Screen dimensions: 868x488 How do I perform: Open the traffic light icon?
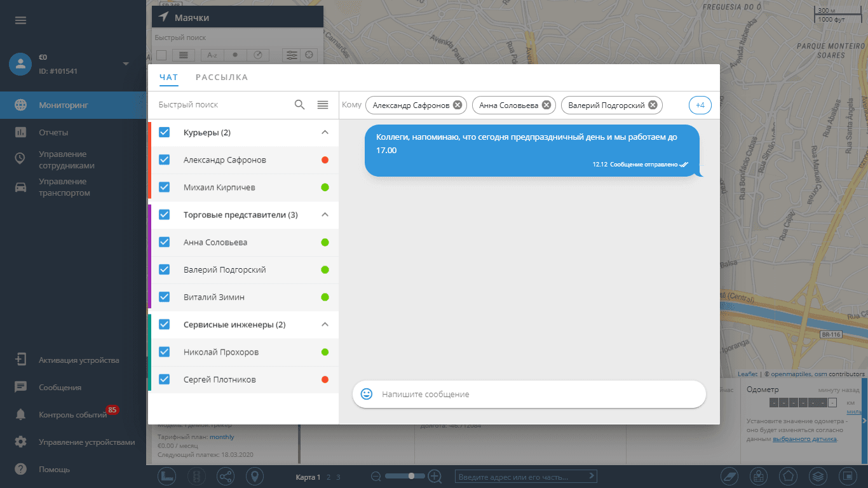pyautogui.click(x=196, y=476)
